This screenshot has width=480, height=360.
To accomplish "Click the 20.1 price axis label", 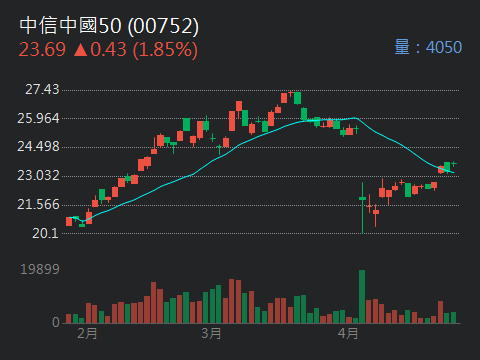I will [45, 233].
